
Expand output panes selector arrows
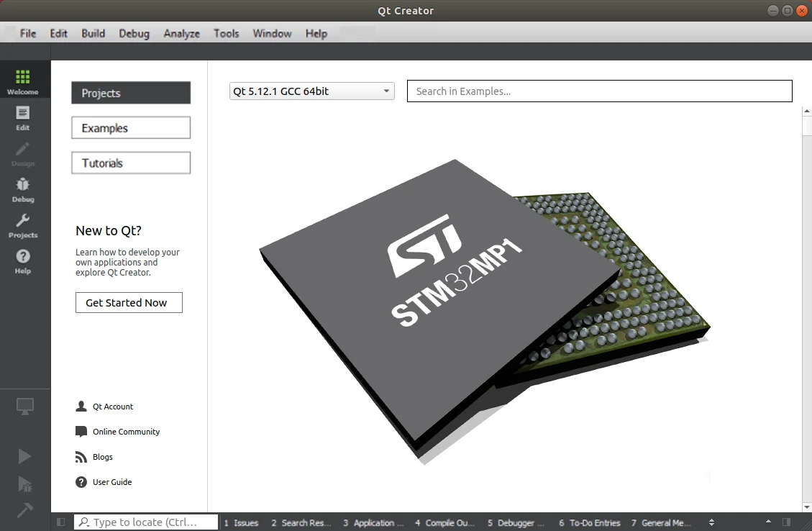(x=711, y=522)
